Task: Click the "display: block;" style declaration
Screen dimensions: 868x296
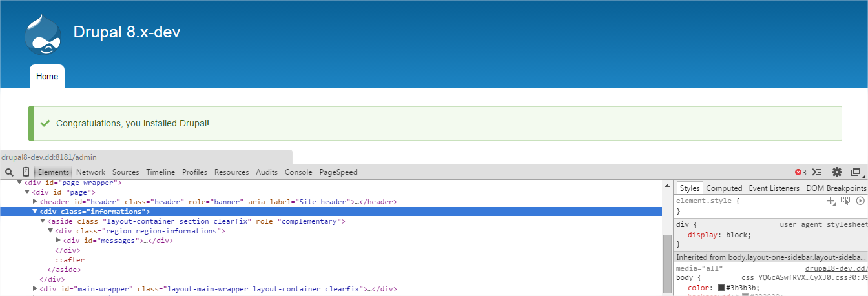Action: click(719, 235)
